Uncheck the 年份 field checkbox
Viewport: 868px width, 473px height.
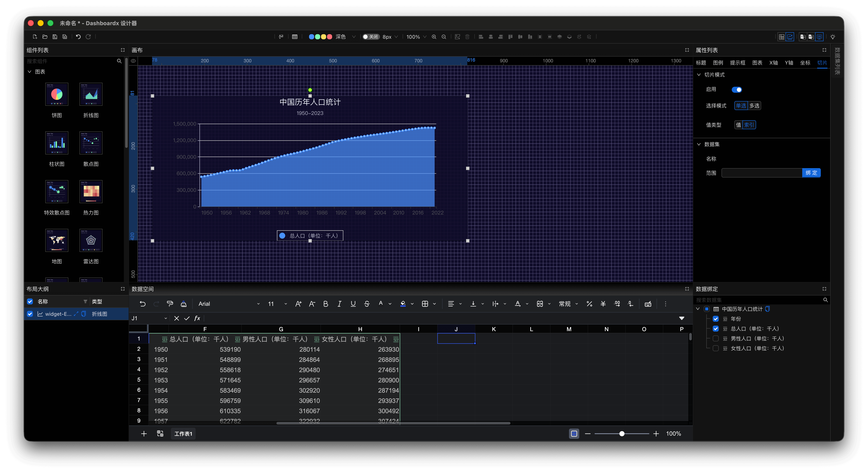pos(716,319)
